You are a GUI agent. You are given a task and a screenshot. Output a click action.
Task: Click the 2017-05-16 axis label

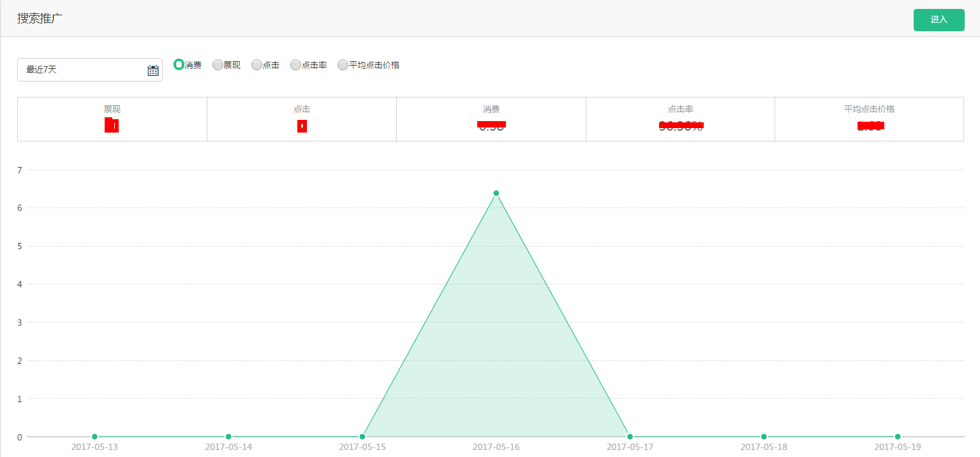496,447
